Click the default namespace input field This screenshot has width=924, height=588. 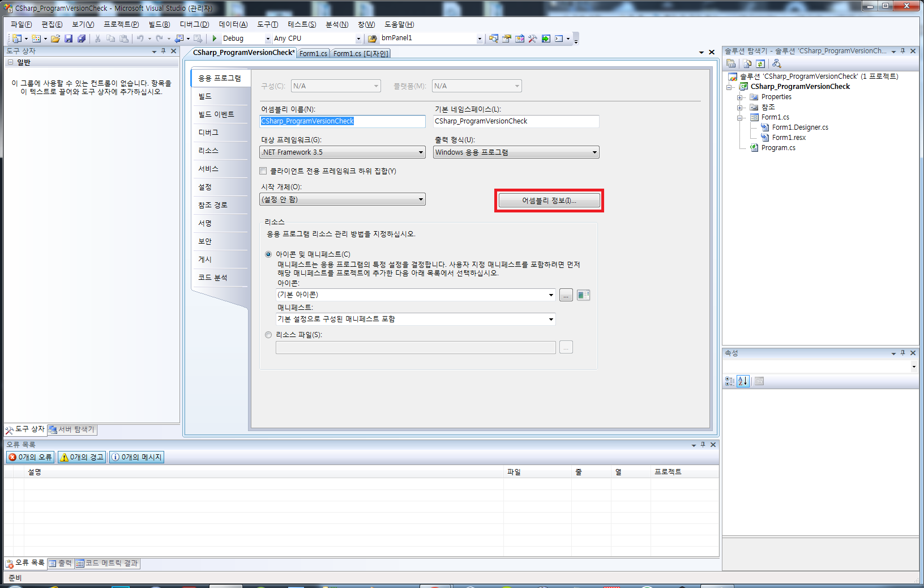(x=516, y=121)
